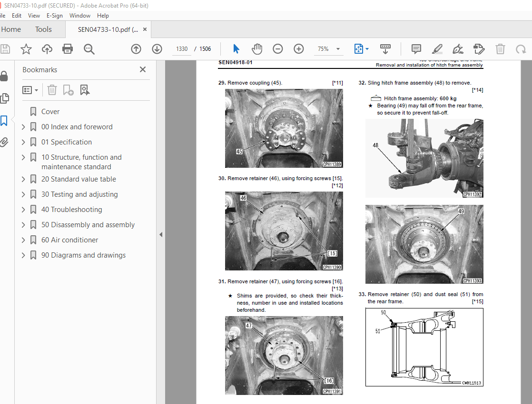The width and height of the screenshot is (532, 404).
Task: Click the share document cloud icon
Action: click(46, 49)
